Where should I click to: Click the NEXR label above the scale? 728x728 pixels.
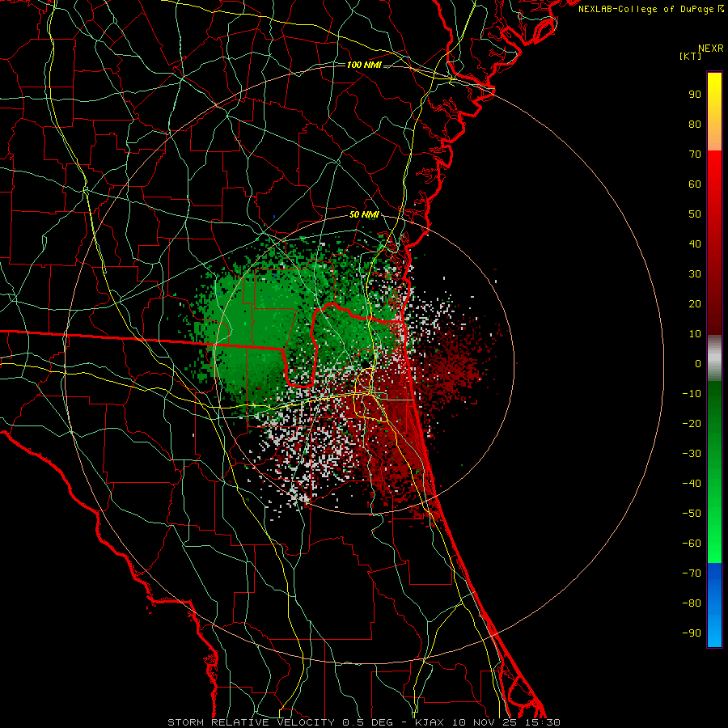coord(711,49)
